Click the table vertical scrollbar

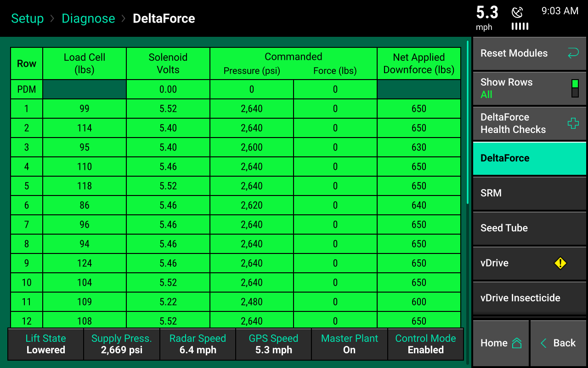[468, 122]
